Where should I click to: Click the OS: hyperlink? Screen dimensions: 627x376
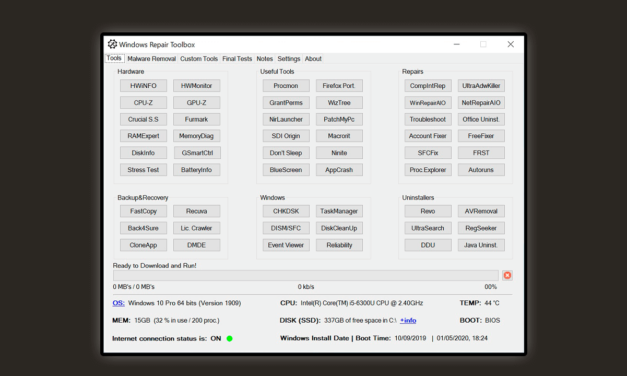118,303
